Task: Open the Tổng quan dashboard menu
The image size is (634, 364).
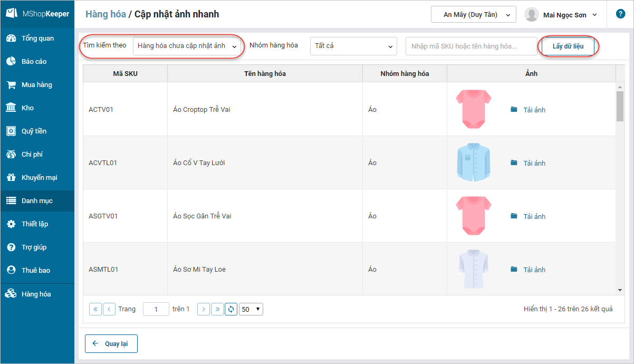Action: [37, 39]
